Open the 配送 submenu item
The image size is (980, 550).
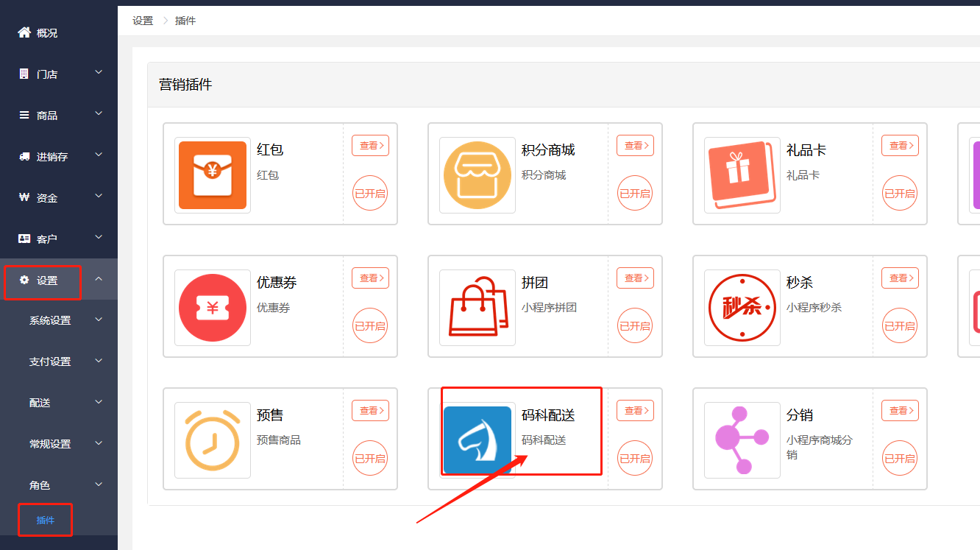pos(40,403)
